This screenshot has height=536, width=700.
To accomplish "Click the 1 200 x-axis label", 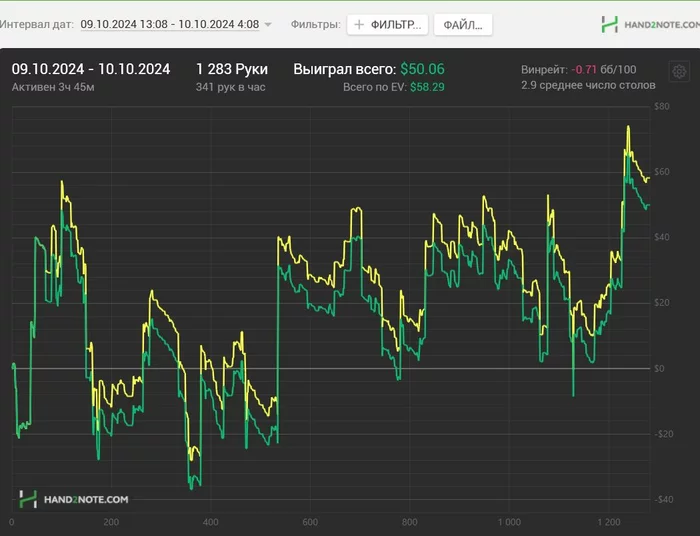I will (609, 522).
